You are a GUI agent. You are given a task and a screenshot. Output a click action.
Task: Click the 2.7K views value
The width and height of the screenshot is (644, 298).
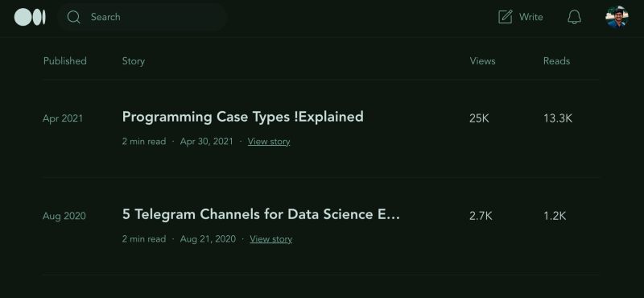[481, 216]
